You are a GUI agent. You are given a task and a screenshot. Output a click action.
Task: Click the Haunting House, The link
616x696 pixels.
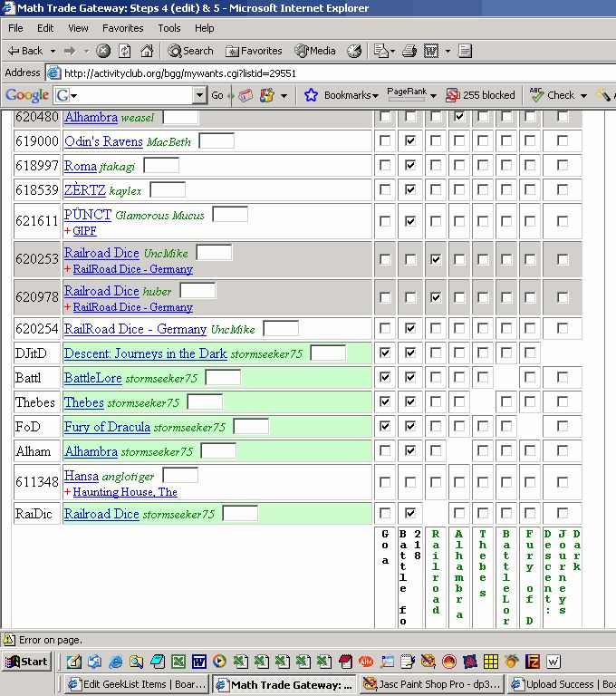point(124,492)
